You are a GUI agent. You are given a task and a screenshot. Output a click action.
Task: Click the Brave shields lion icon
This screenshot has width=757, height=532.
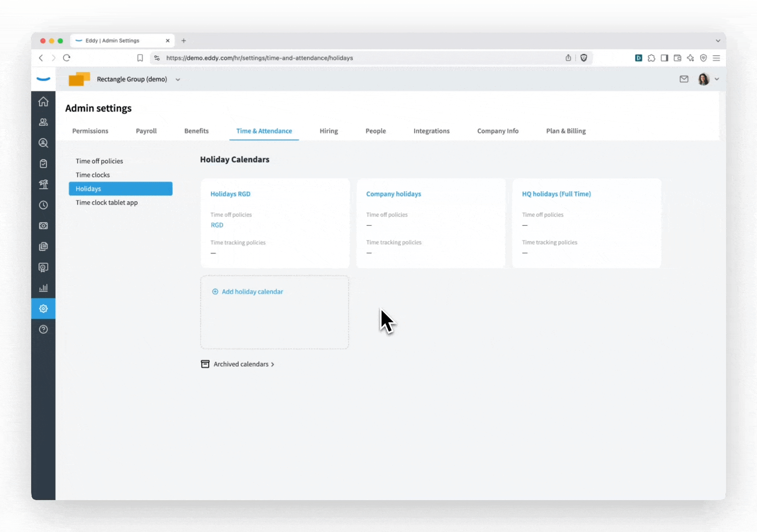[x=584, y=58]
